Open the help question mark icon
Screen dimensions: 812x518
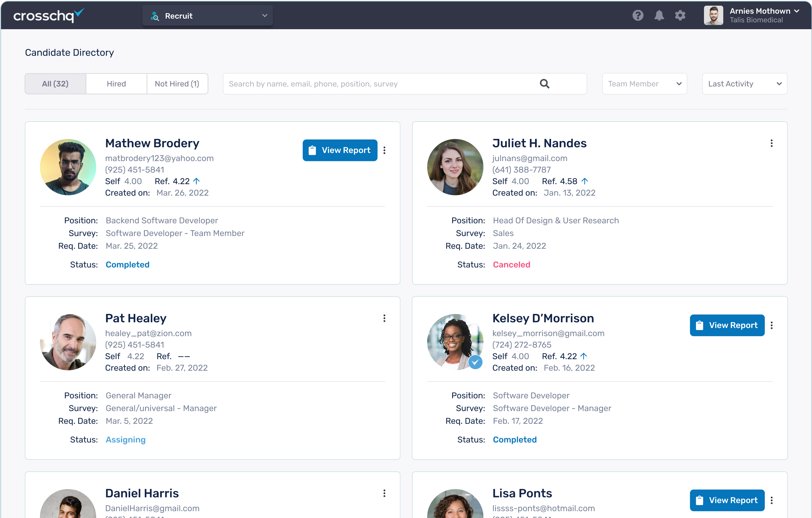coord(638,15)
